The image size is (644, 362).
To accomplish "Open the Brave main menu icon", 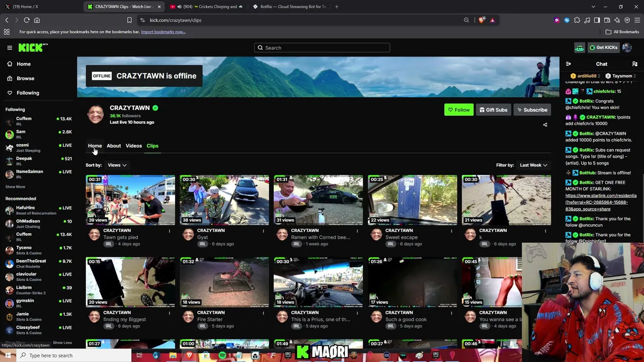I will pyautogui.click(x=637, y=20).
